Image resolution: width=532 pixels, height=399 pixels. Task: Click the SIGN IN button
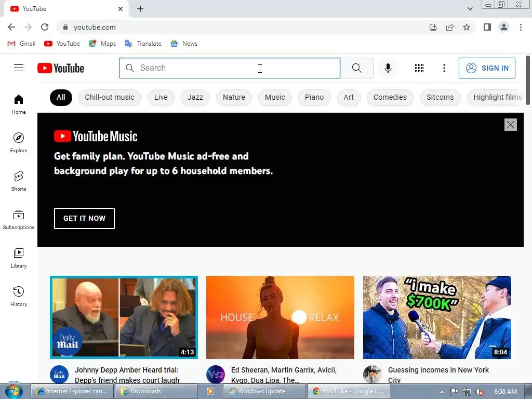[487, 68]
